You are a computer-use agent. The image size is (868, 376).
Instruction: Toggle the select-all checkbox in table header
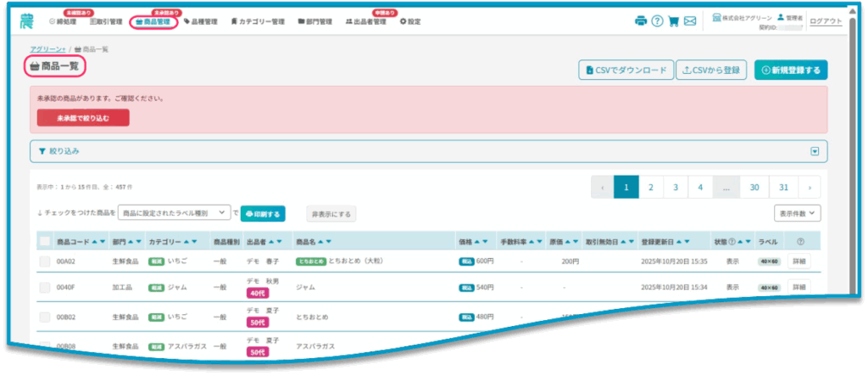click(45, 241)
